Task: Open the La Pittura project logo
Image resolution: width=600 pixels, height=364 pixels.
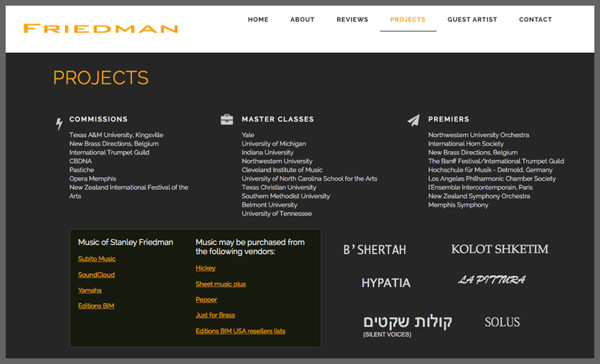Action: (x=491, y=280)
